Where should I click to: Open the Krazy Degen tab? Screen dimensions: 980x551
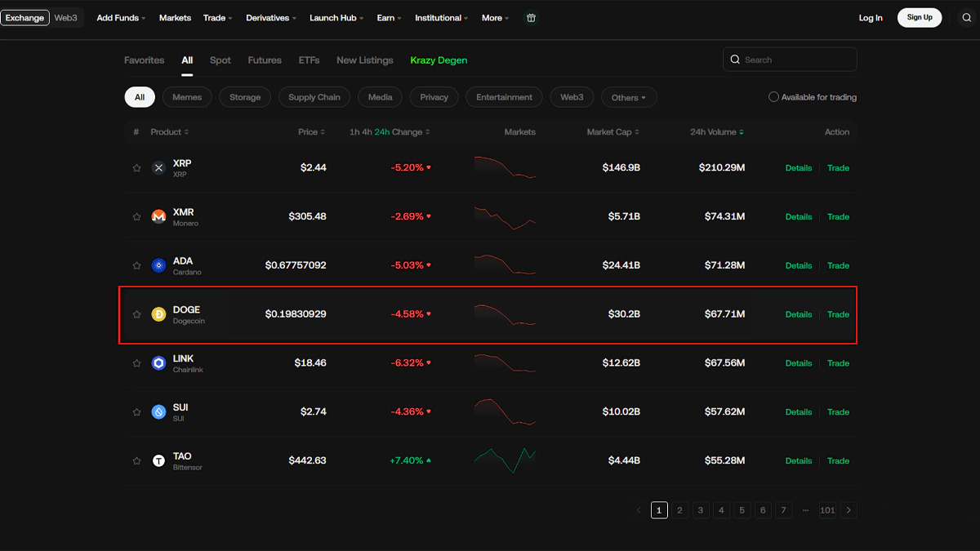(439, 60)
